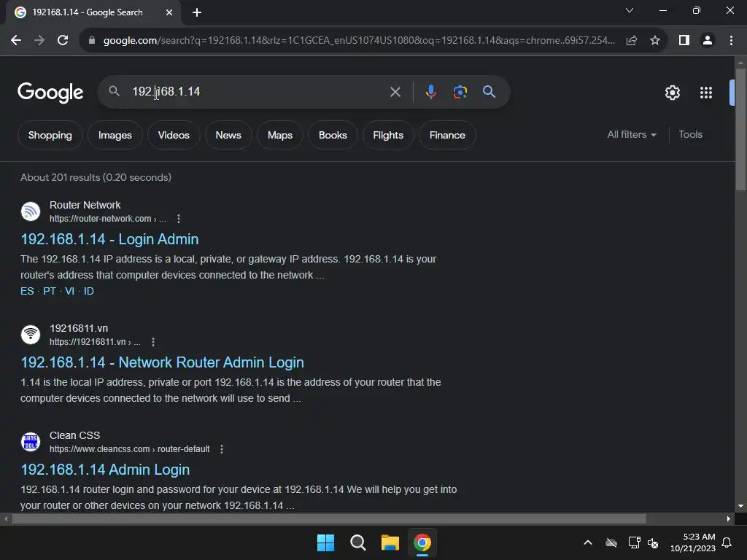Switch to News results
This screenshot has width=747, height=560.
point(228,135)
